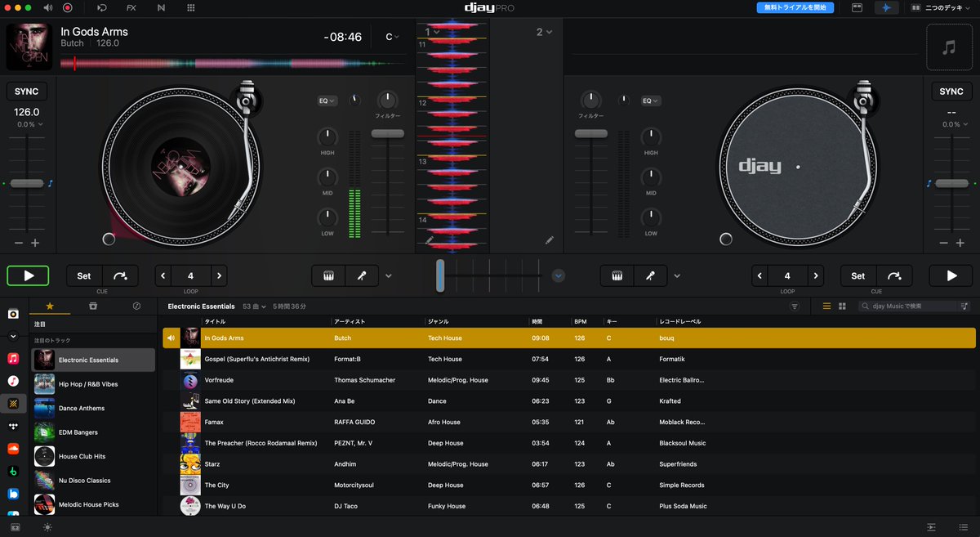
Task: Click right deck microphone tool icon
Action: click(x=651, y=275)
